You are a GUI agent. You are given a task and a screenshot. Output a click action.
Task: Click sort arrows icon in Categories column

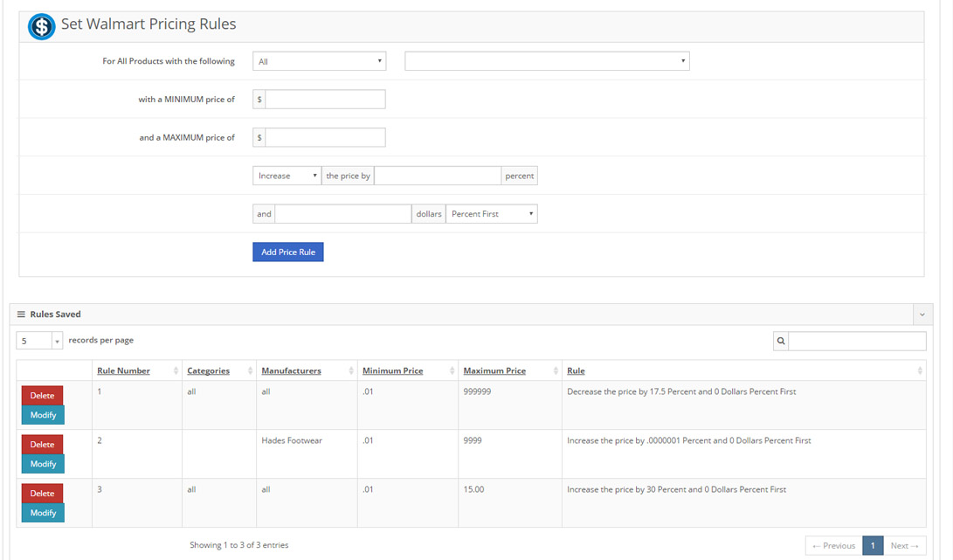tap(250, 371)
